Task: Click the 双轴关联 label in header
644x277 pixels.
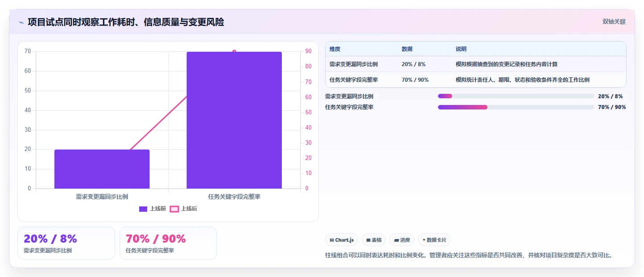Action: [614, 21]
